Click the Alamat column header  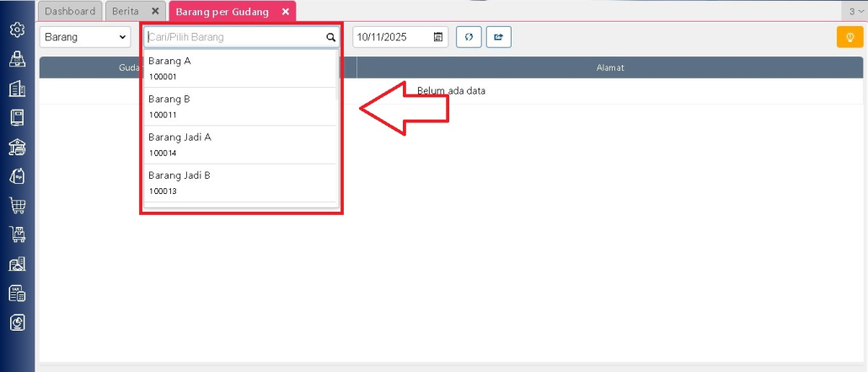click(x=609, y=67)
